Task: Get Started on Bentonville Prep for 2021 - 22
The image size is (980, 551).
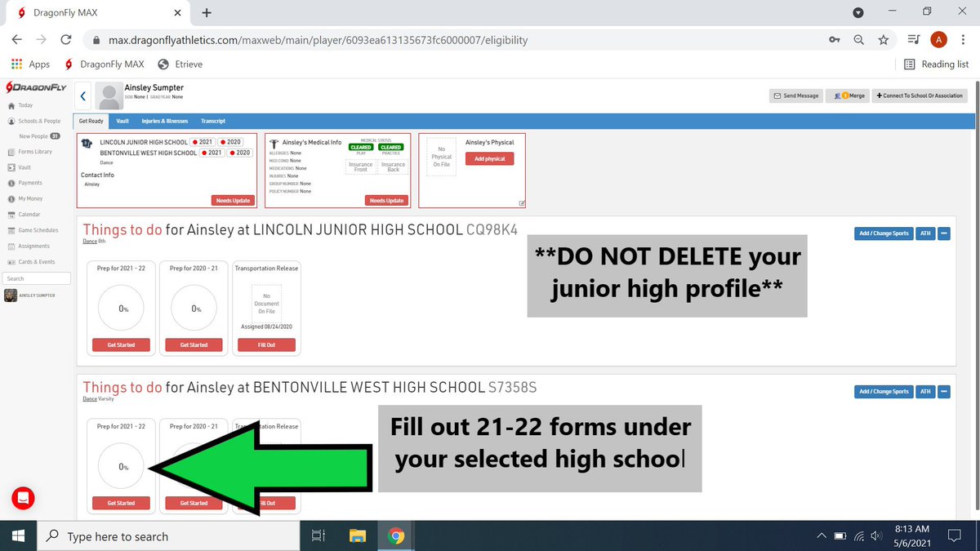Action: pyautogui.click(x=121, y=503)
